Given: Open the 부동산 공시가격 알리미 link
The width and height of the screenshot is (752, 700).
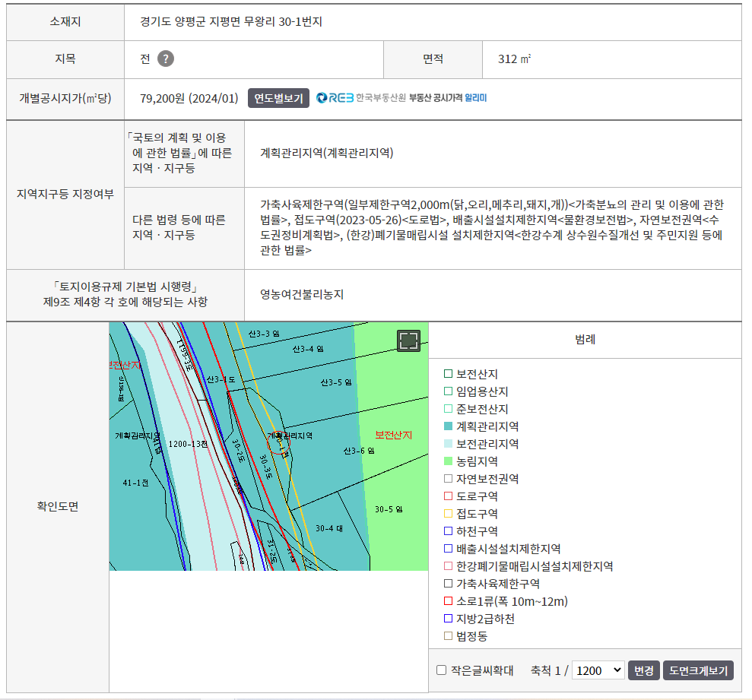Looking at the screenshot, I should (x=447, y=98).
